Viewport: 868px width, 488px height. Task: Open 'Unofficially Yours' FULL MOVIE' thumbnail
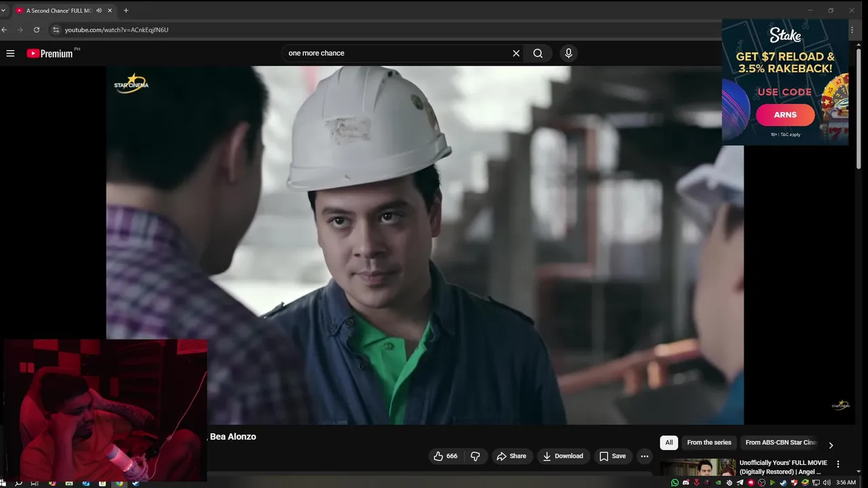coord(698,467)
